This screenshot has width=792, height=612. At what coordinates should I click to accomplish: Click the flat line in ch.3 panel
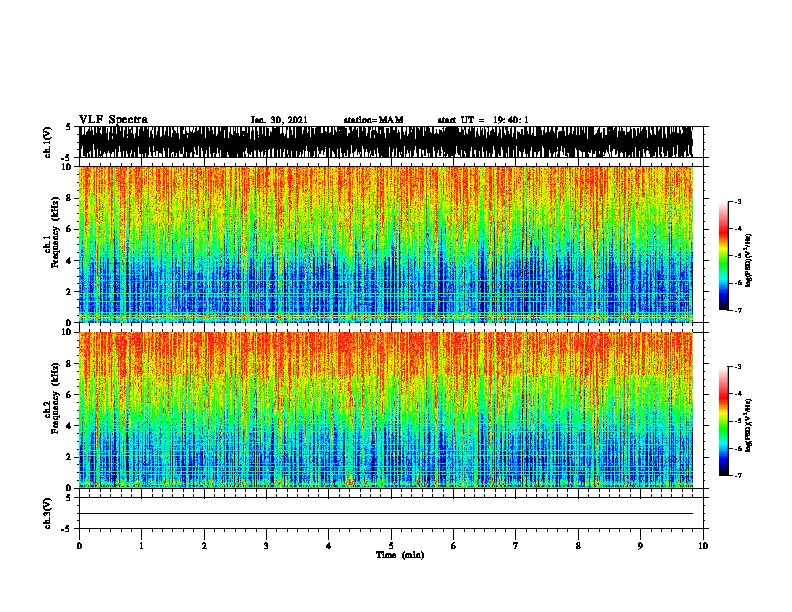(x=385, y=514)
